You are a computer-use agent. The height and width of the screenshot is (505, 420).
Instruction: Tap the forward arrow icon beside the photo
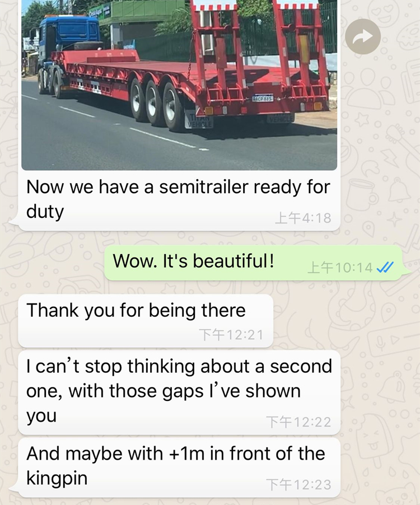click(x=363, y=36)
